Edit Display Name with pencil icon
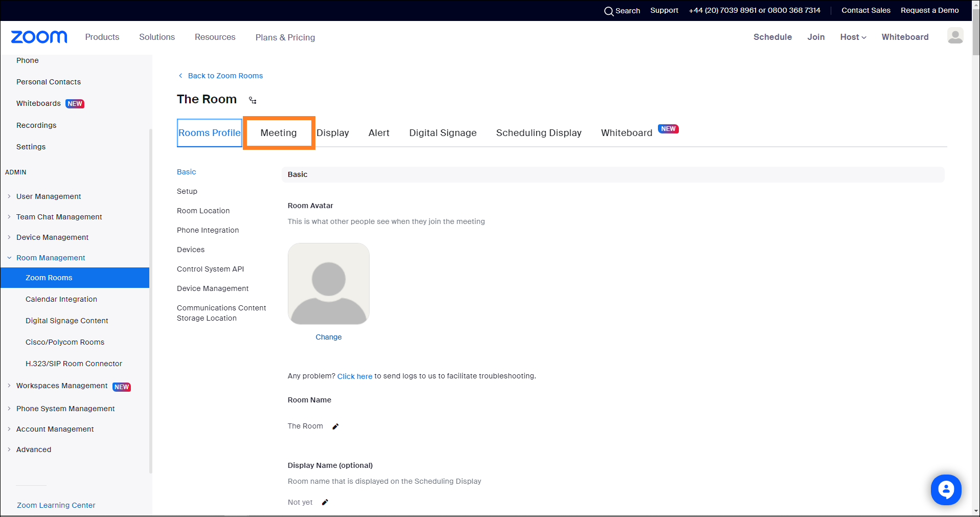Image resolution: width=980 pixels, height=517 pixels. click(x=325, y=502)
